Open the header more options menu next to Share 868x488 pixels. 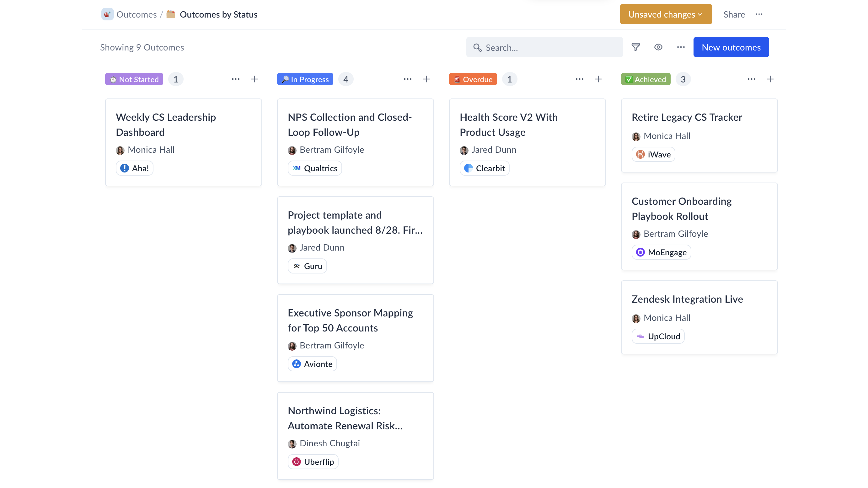[x=759, y=14]
